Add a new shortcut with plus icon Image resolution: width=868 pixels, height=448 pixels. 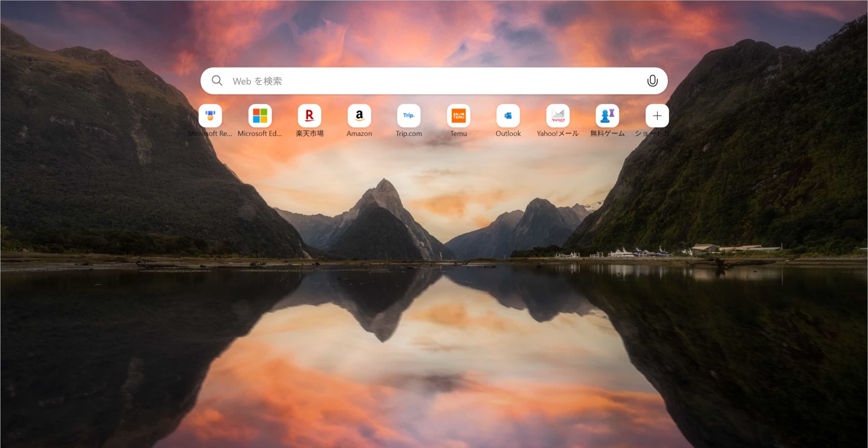pos(657,116)
